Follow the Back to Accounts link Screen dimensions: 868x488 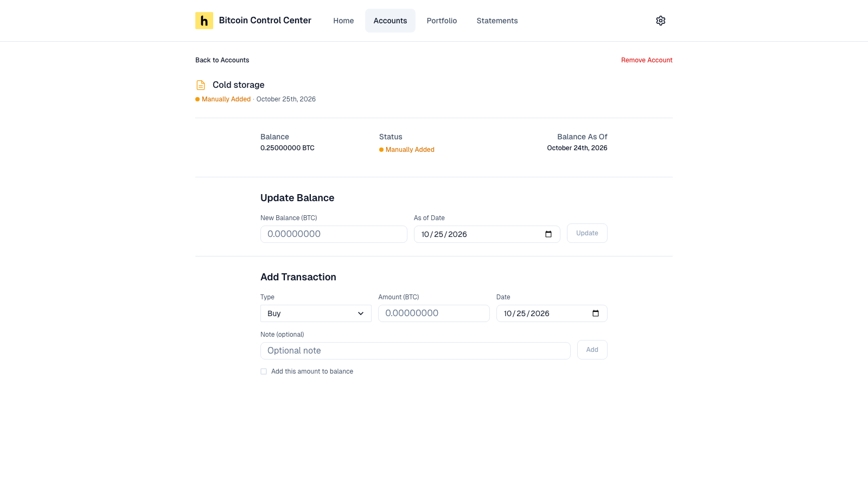tap(222, 60)
